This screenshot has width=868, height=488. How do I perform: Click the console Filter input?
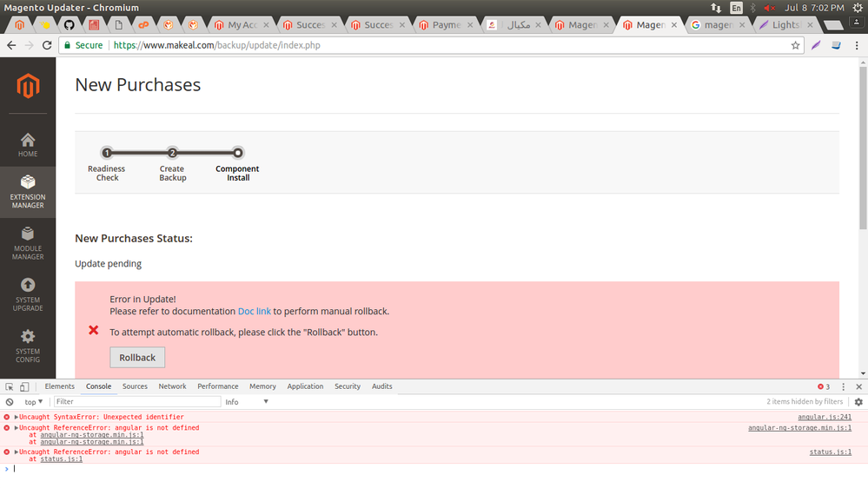point(136,402)
